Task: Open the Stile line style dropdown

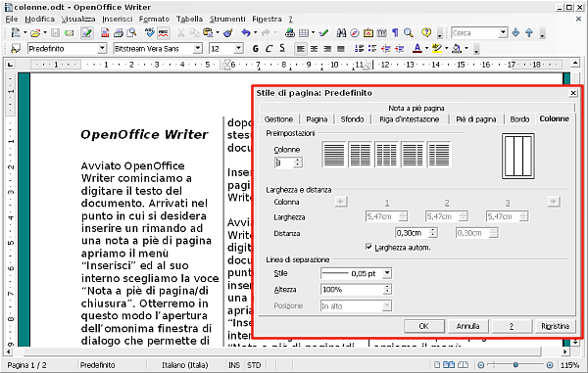Action: pyautogui.click(x=387, y=273)
